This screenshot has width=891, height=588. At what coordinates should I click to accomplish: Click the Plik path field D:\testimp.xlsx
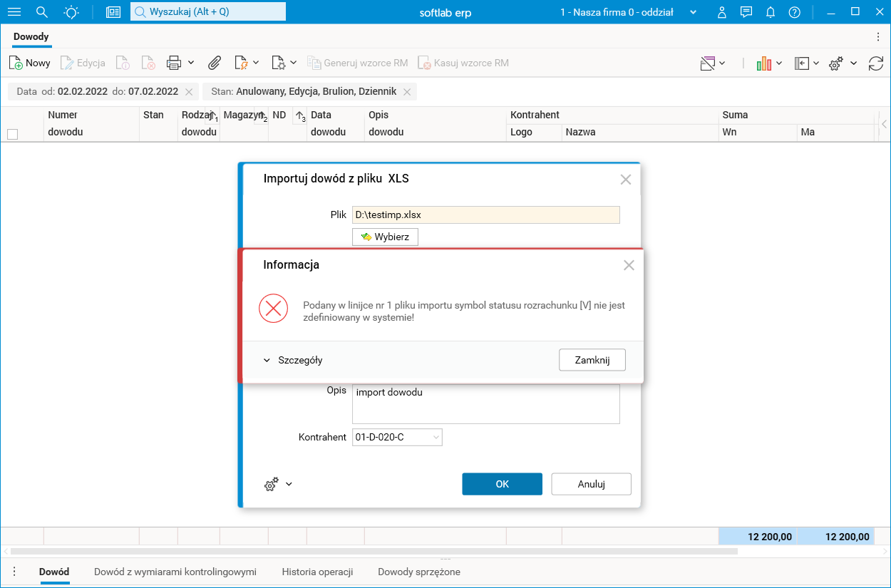pos(486,215)
